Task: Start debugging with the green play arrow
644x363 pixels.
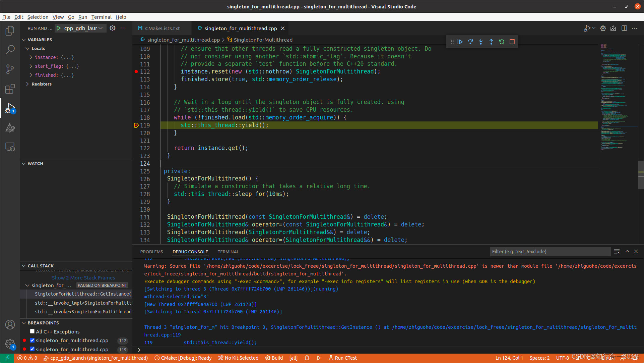Action: [59, 28]
